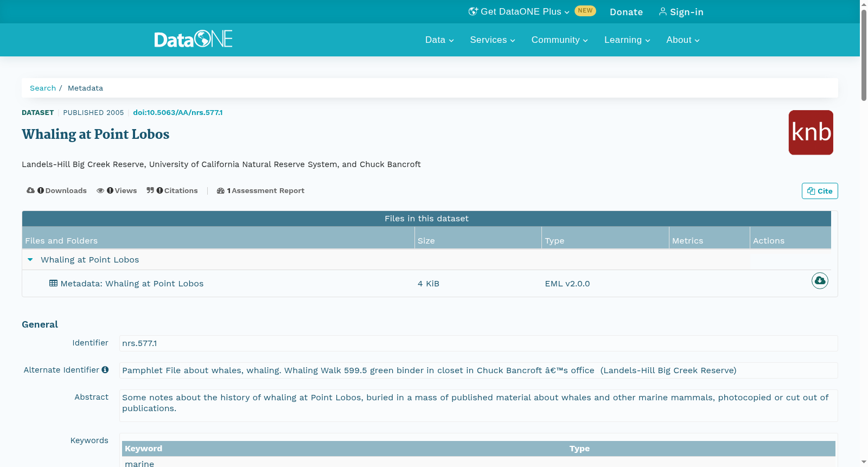Image resolution: width=868 pixels, height=467 pixels.
Task: Click the Keyword column header
Action: click(x=143, y=449)
